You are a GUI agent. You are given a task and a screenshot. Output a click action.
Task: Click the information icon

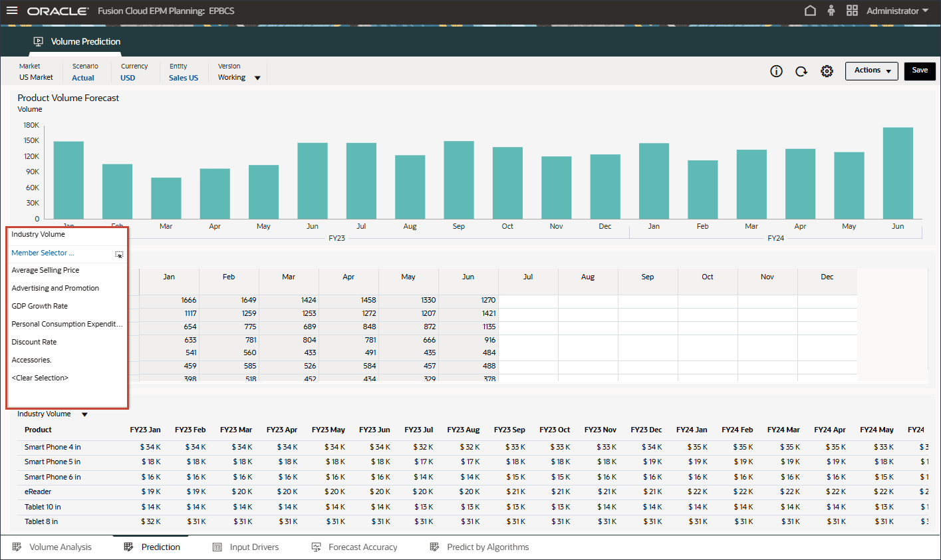click(776, 71)
